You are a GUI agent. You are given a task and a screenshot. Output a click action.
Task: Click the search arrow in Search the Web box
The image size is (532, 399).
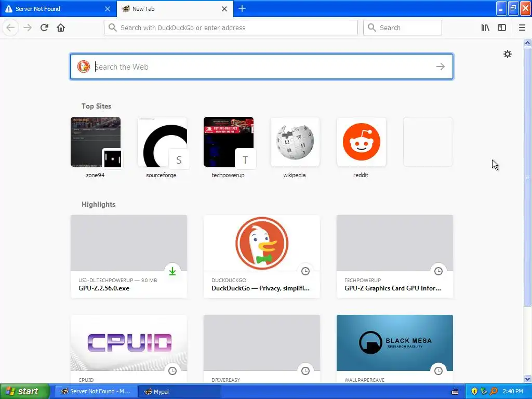(x=441, y=66)
